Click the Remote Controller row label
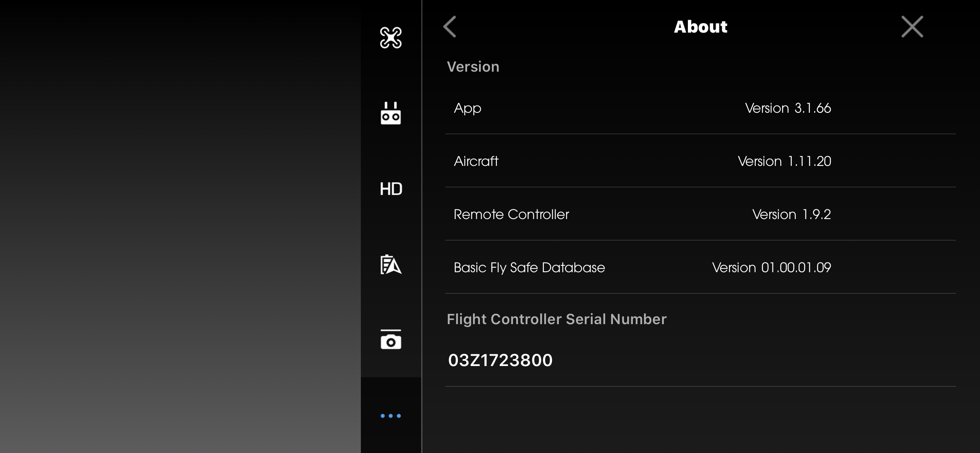980x453 pixels. pos(511,214)
